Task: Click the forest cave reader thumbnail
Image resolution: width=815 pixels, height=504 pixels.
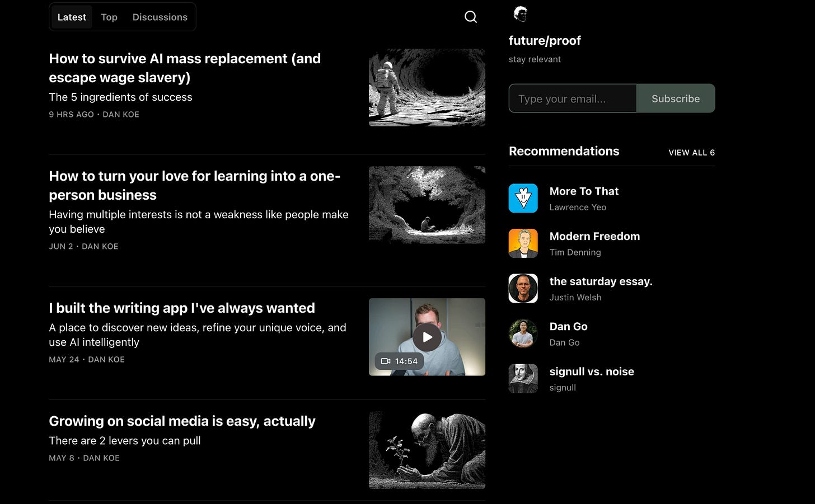Action: (427, 205)
